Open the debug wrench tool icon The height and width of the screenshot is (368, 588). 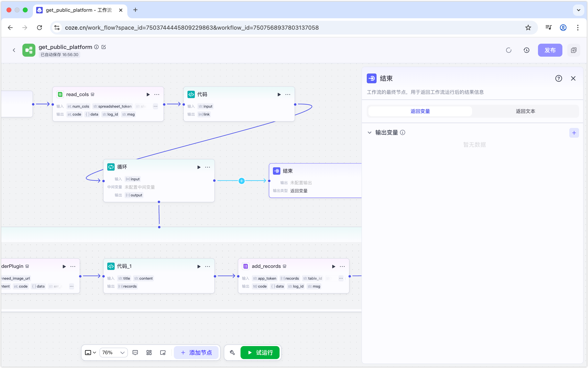coord(232,352)
